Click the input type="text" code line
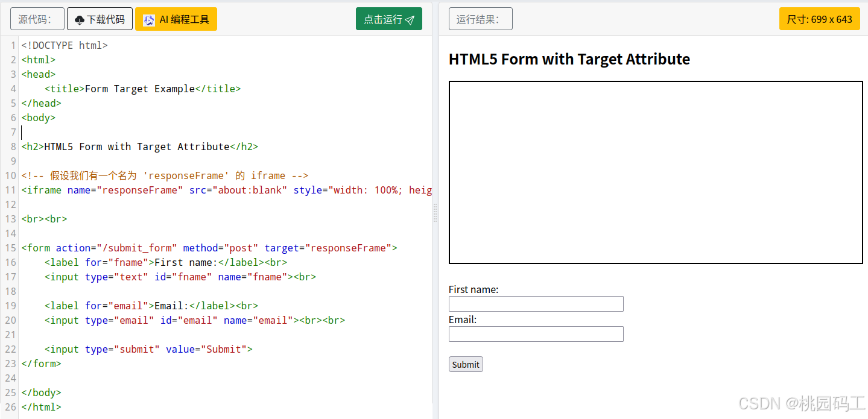 [x=180, y=277]
